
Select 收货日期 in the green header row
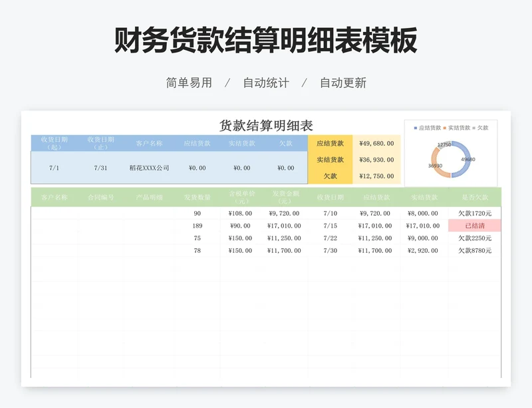tap(330, 198)
